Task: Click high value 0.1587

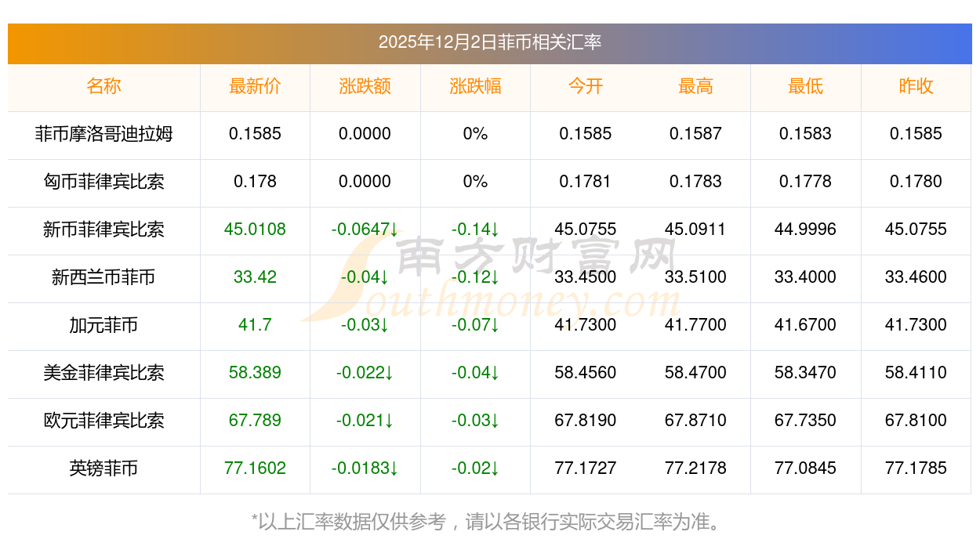Action: coord(695,134)
